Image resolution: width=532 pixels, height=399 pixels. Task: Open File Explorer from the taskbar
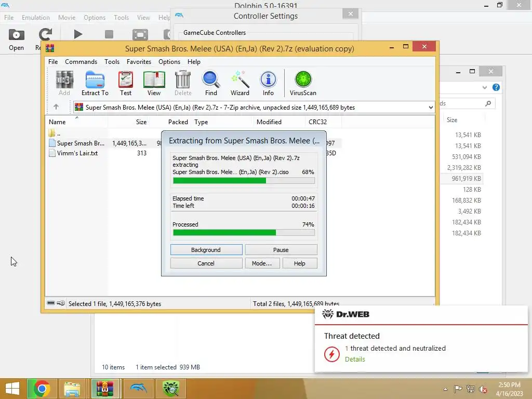tap(72, 389)
